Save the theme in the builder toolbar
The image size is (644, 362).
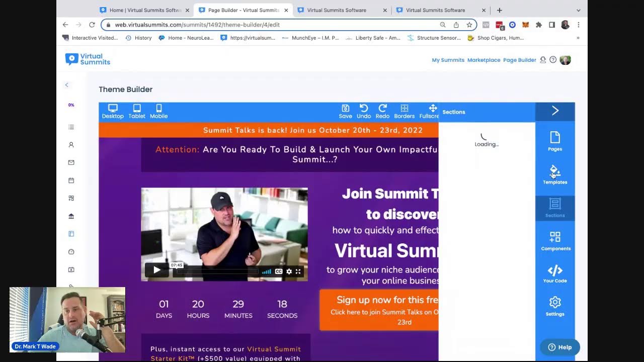coord(345,112)
